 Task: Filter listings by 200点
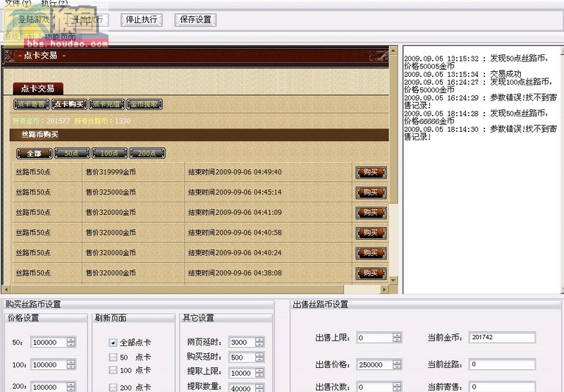tap(147, 154)
